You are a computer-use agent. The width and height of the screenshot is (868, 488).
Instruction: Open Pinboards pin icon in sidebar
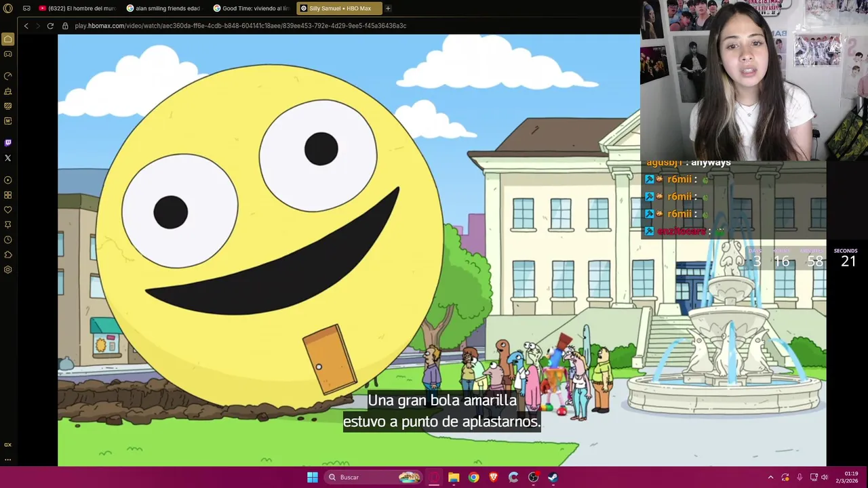click(8, 225)
